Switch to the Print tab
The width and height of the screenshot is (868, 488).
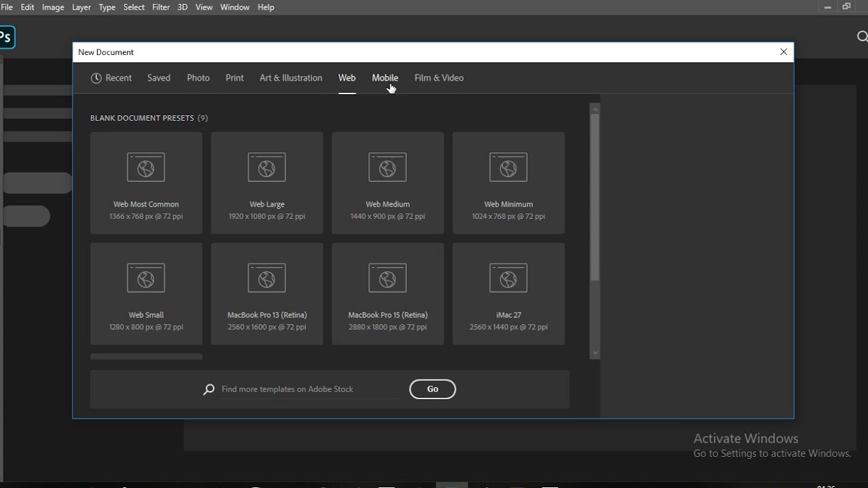(235, 78)
